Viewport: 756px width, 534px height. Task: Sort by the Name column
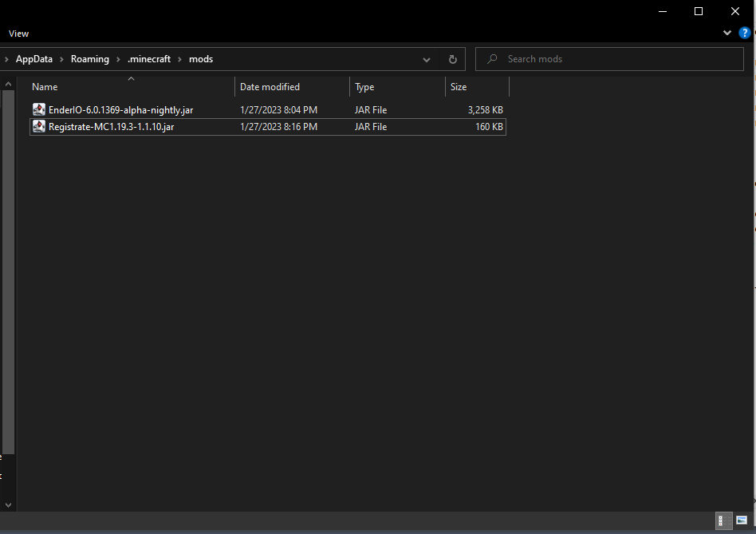pos(131,87)
